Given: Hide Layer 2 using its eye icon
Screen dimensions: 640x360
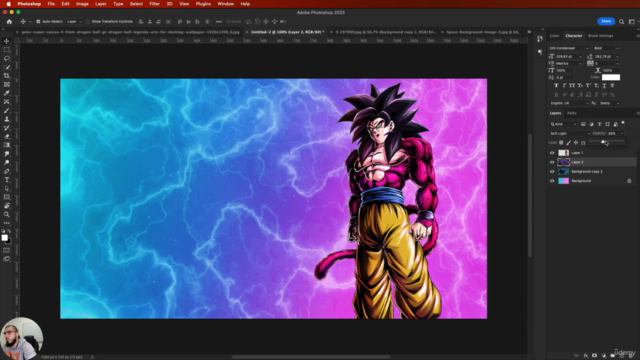Looking at the screenshot, I should [552, 162].
